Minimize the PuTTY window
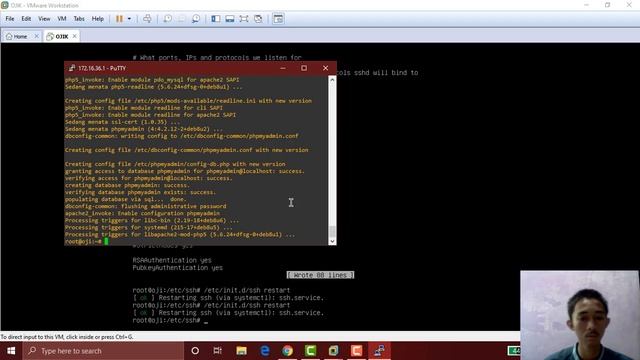640x360 pixels. [283, 68]
